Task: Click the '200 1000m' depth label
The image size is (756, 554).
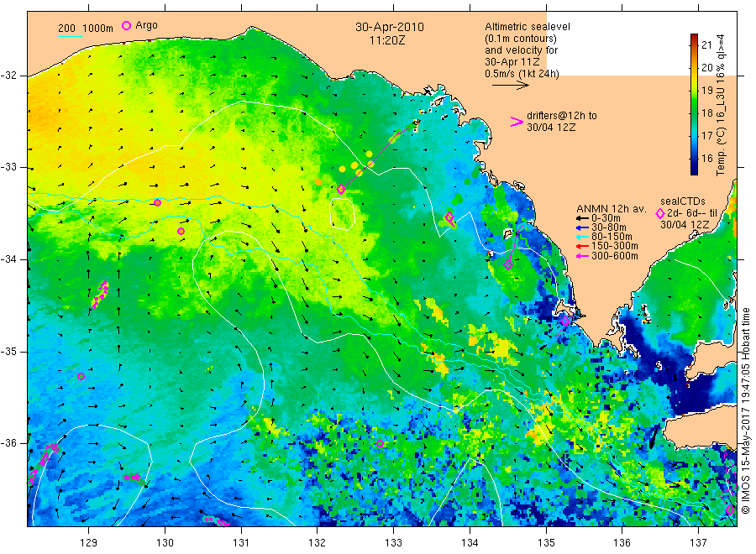Action: (86, 28)
